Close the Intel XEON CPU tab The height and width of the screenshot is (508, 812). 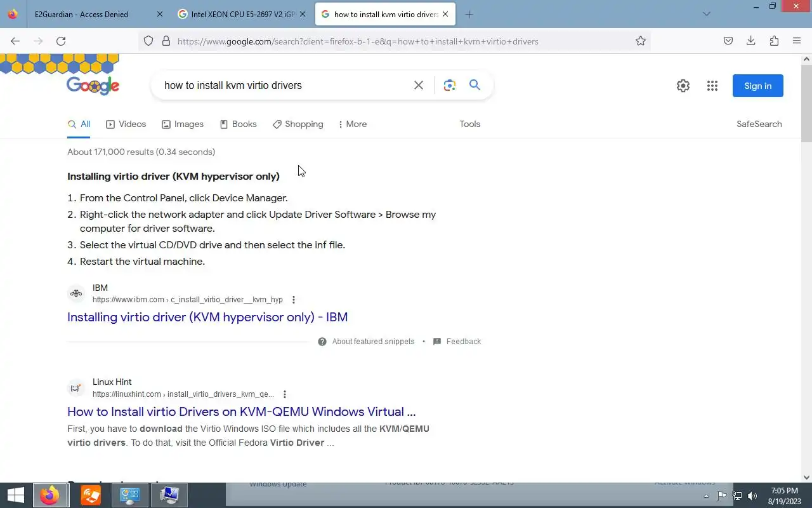(x=302, y=14)
